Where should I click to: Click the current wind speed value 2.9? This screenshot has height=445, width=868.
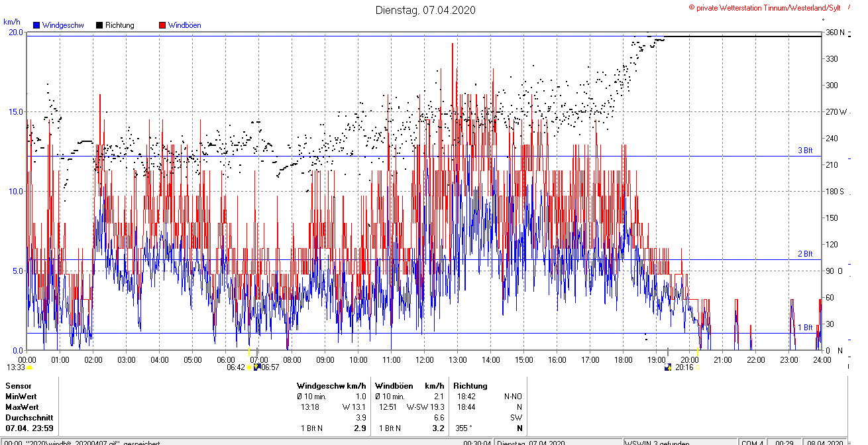[x=361, y=428]
